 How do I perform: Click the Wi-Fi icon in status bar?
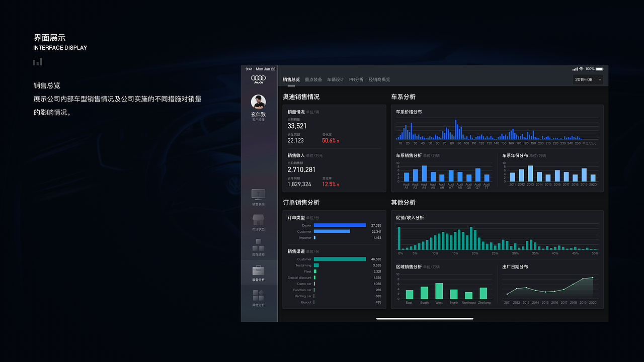tap(581, 69)
